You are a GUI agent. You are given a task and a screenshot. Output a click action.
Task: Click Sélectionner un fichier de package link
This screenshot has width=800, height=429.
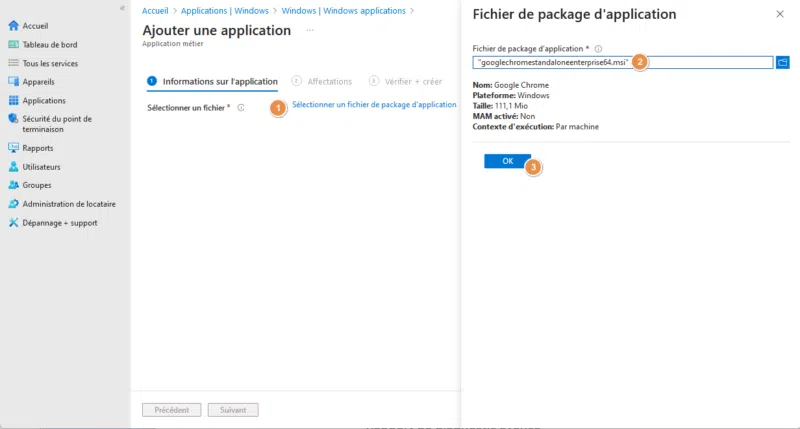click(x=374, y=105)
